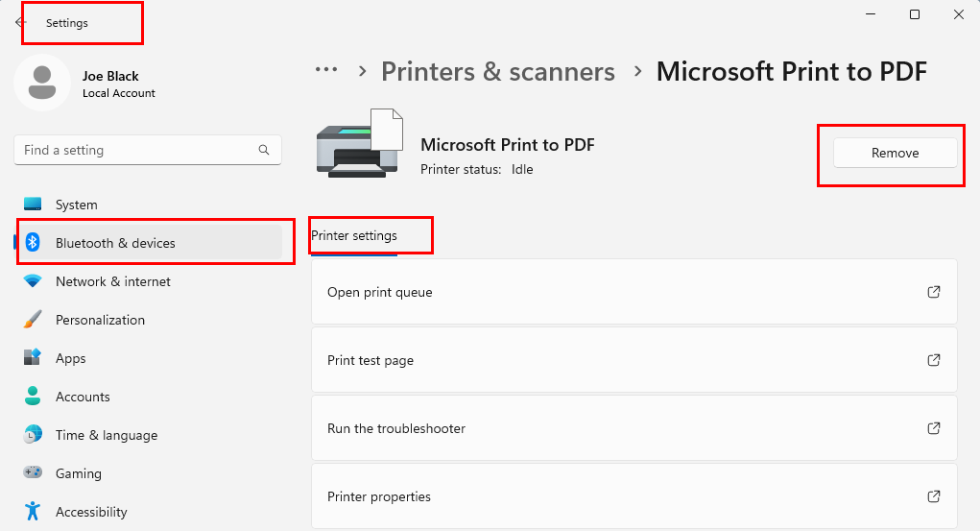Click the Gaming controller icon
Viewport: 980px width, 531px height.
click(x=33, y=472)
